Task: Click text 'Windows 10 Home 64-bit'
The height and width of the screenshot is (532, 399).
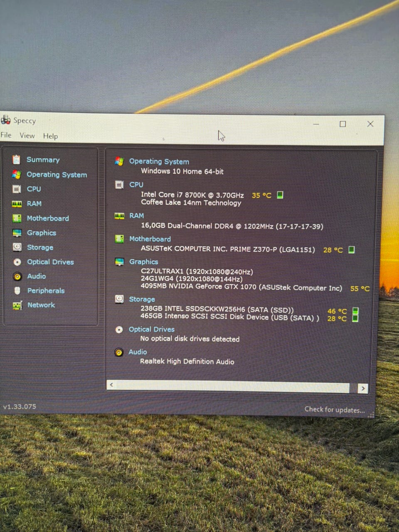Action: pos(182,171)
